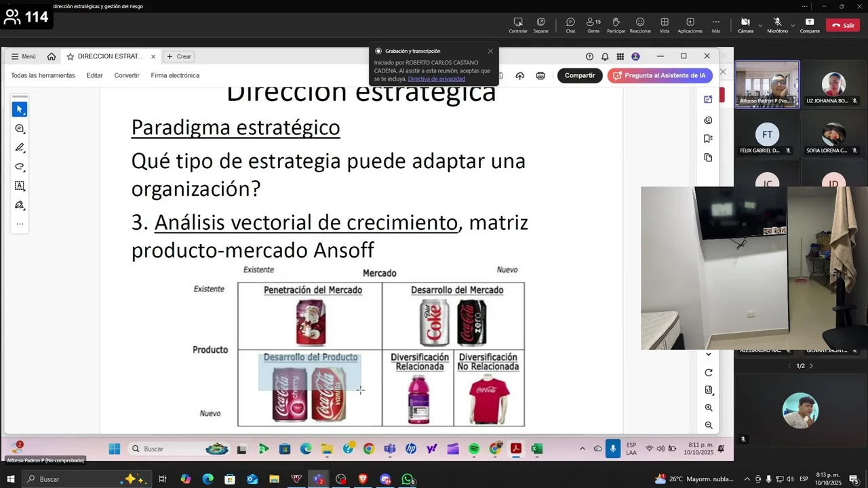Click the Acrobat upload to cloud icon
868x488 pixels.
520,76
